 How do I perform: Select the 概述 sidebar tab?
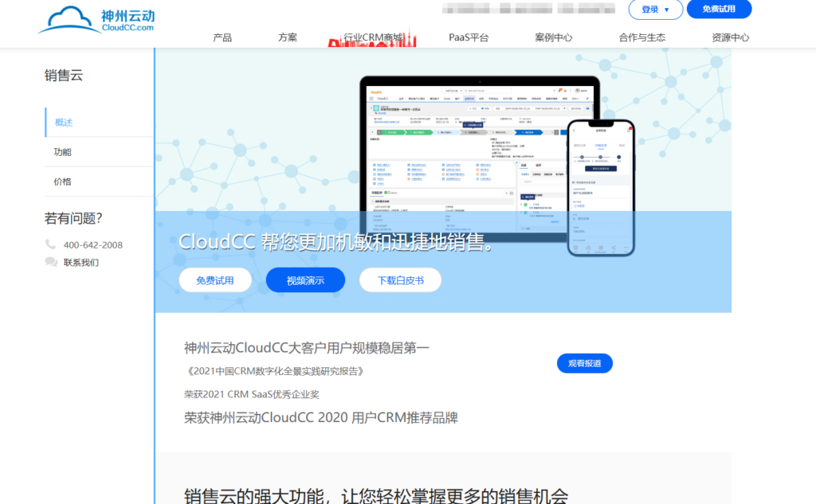pyautogui.click(x=100, y=123)
